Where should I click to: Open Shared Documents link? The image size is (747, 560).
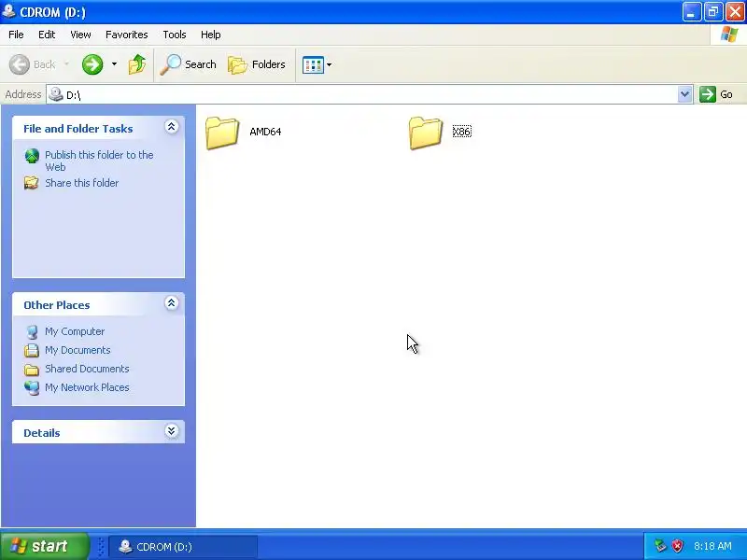tap(87, 369)
